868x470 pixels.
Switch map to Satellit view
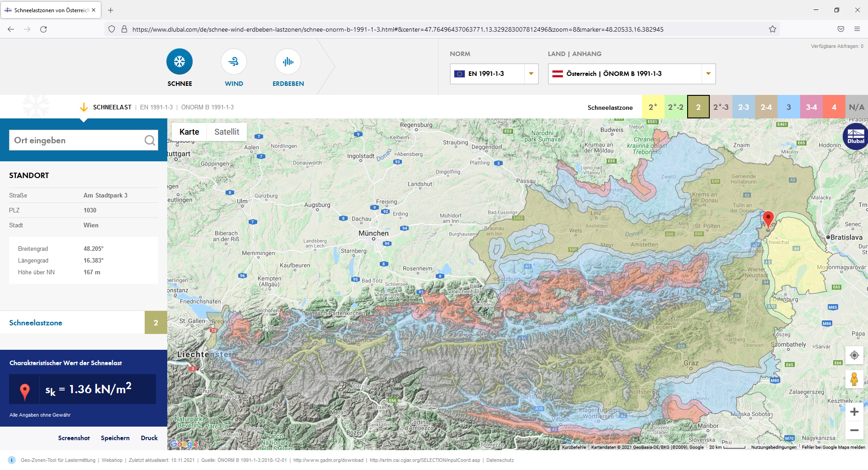[226, 132]
